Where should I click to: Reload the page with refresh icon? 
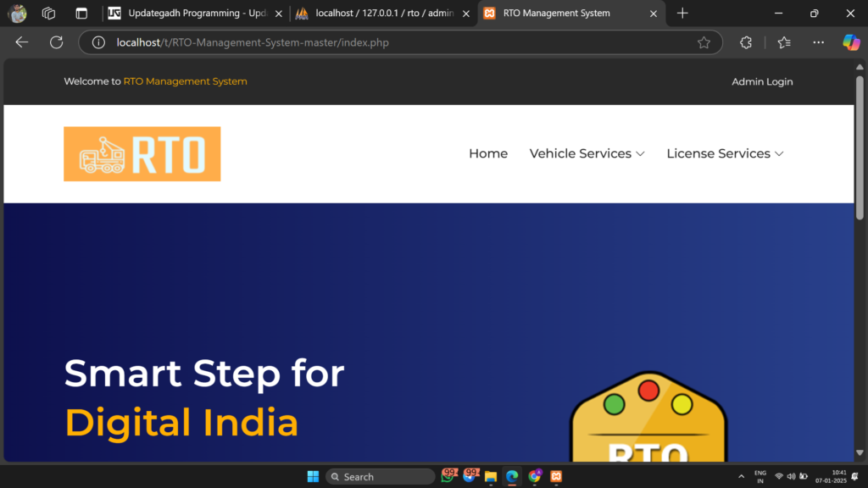[57, 42]
